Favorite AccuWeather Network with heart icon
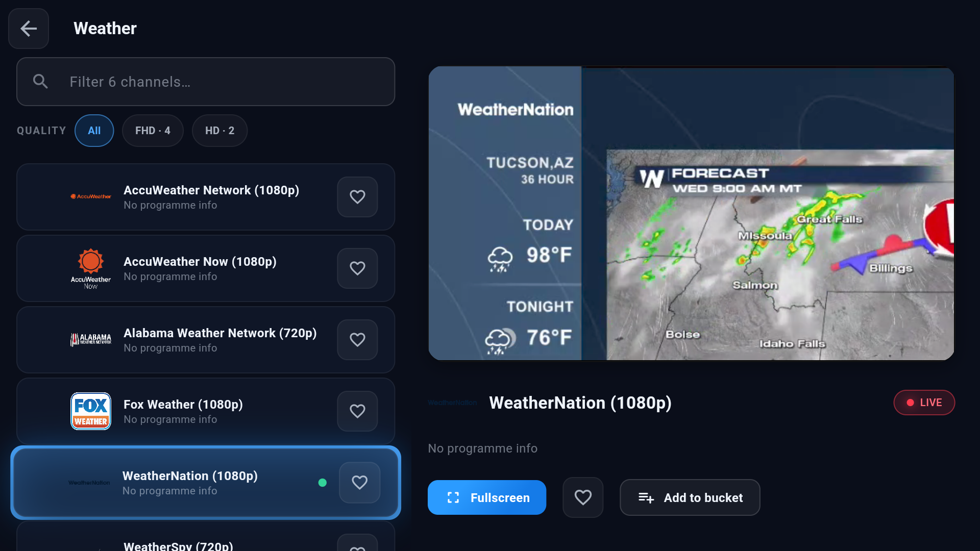This screenshot has height=551, width=980. (357, 197)
